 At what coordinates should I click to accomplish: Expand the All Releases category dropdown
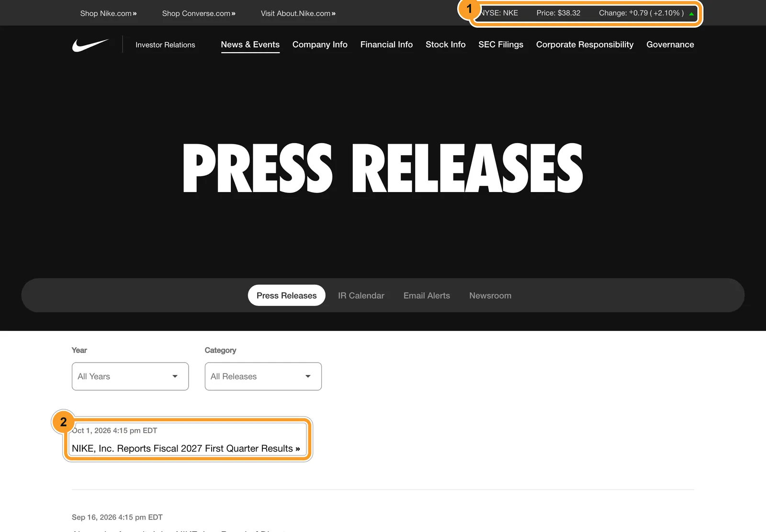click(x=263, y=376)
